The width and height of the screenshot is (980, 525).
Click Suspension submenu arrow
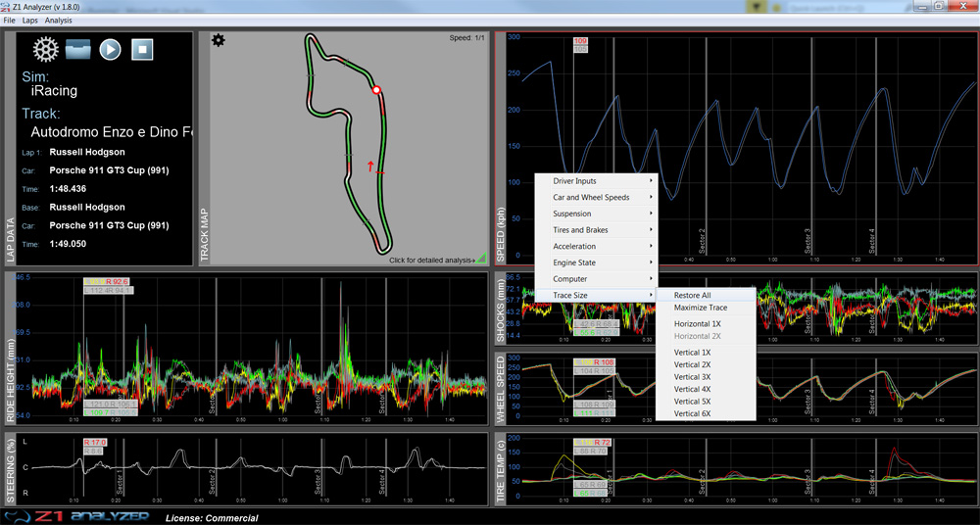click(x=651, y=214)
